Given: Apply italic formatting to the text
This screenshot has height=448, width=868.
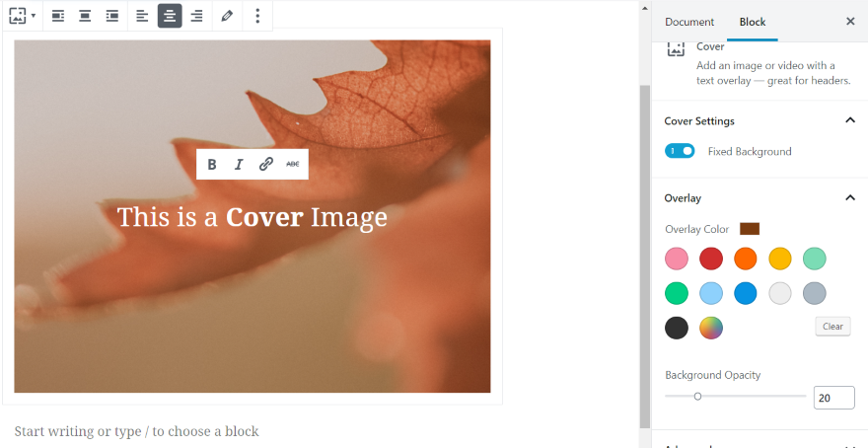Looking at the screenshot, I should tap(239, 164).
